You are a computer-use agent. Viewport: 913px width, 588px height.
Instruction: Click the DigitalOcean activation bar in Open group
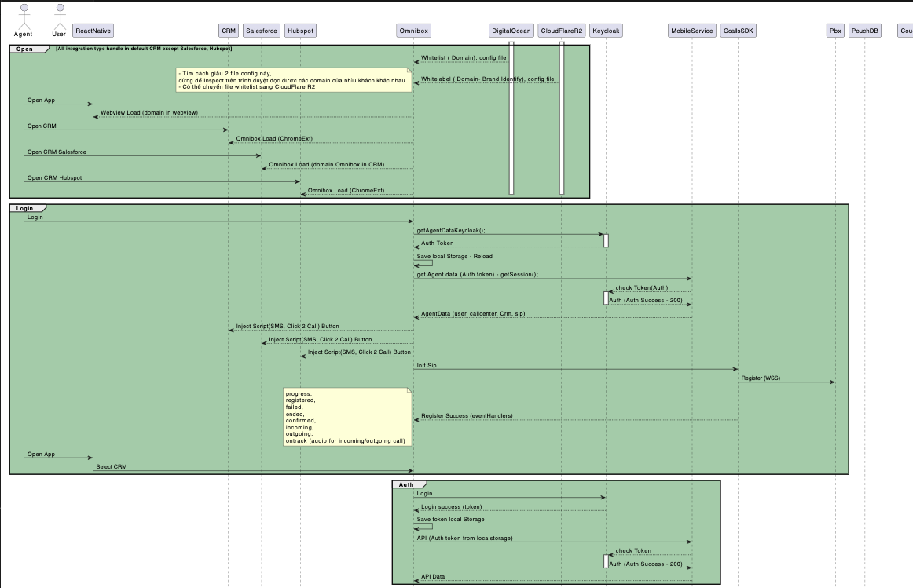click(511, 118)
